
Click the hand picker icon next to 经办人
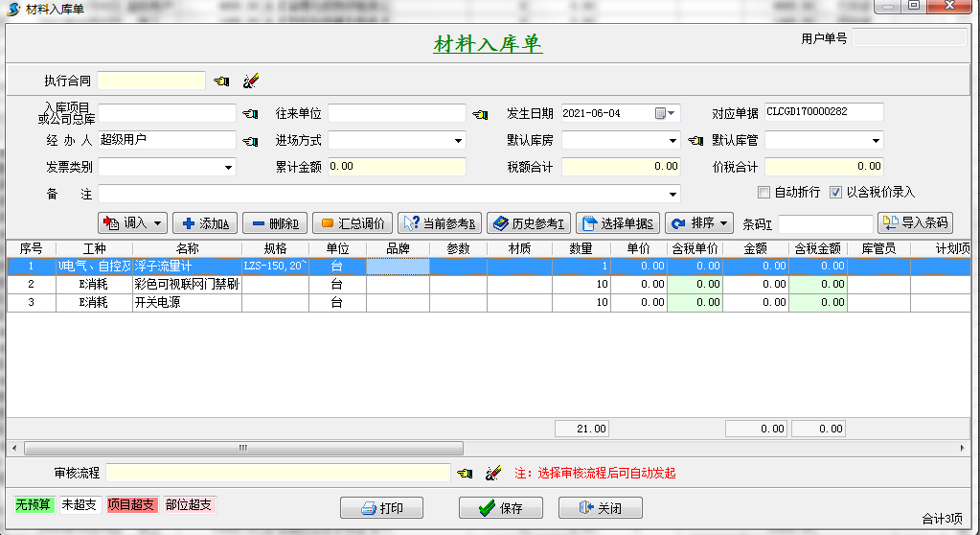pos(251,141)
